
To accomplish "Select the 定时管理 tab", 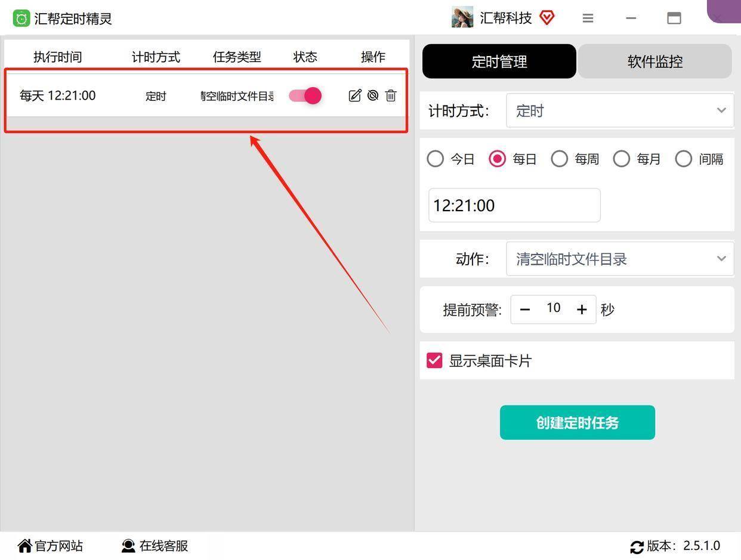I will click(x=499, y=61).
